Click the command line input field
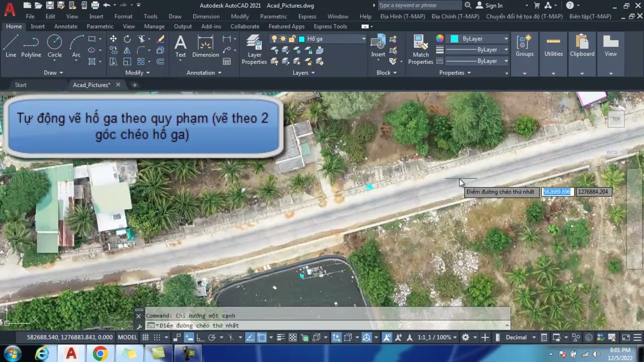 (327, 325)
